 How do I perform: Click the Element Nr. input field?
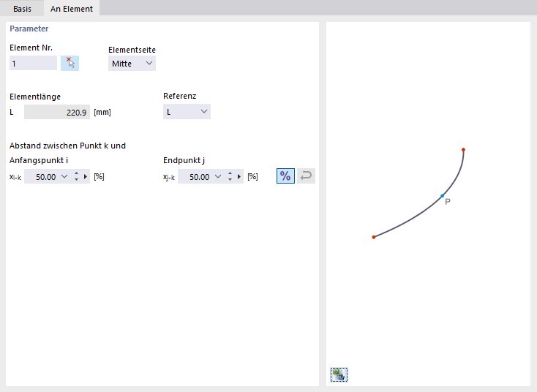click(x=33, y=64)
